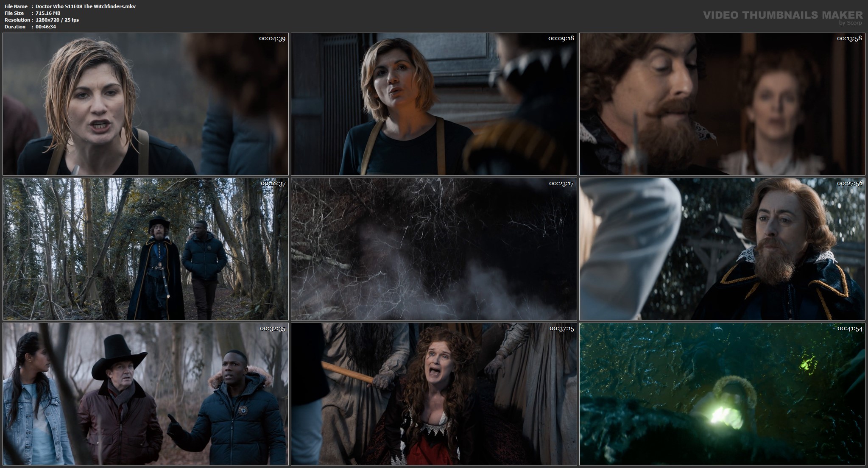868x468 pixels.
Task: Click the file name text 'The Witchfinders.mkv'
Action: coord(109,6)
